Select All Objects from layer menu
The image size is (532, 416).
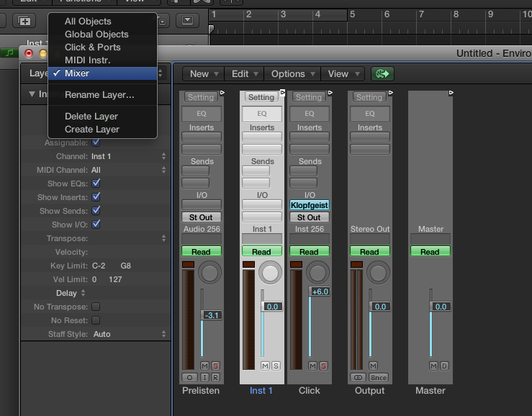(88, 22)
